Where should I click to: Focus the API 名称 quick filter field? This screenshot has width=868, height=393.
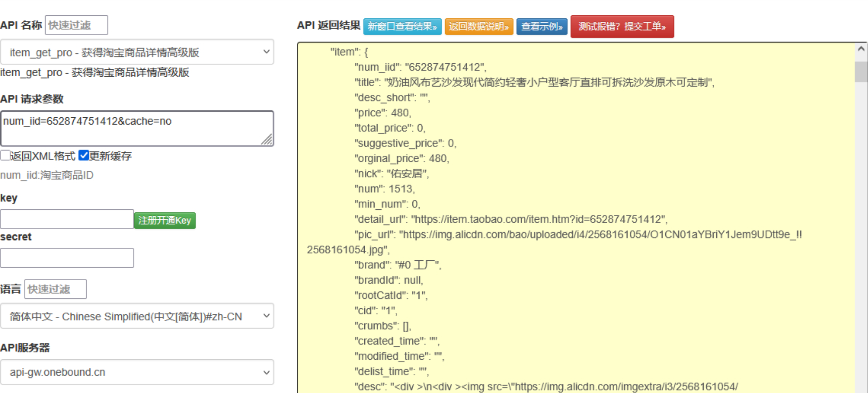[76, 25]
